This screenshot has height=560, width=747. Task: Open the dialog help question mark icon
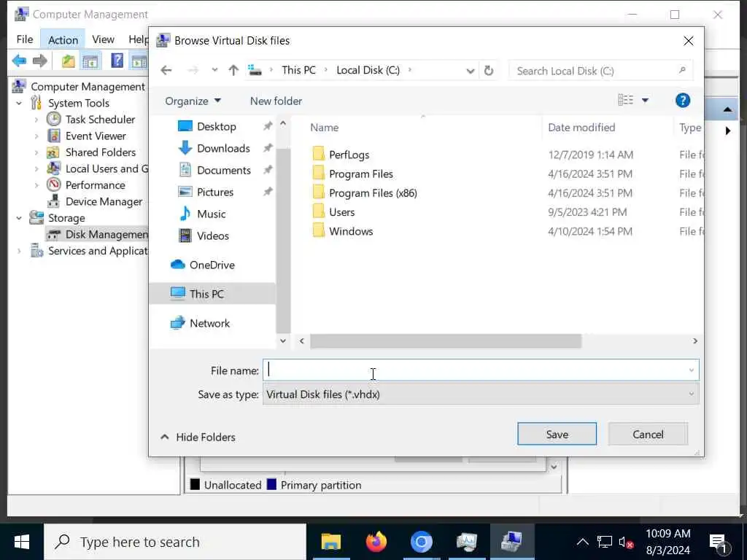682,101
